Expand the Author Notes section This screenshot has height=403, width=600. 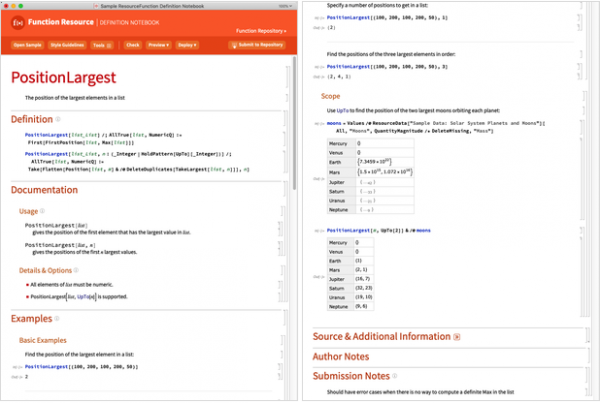(x=342, y=356)
